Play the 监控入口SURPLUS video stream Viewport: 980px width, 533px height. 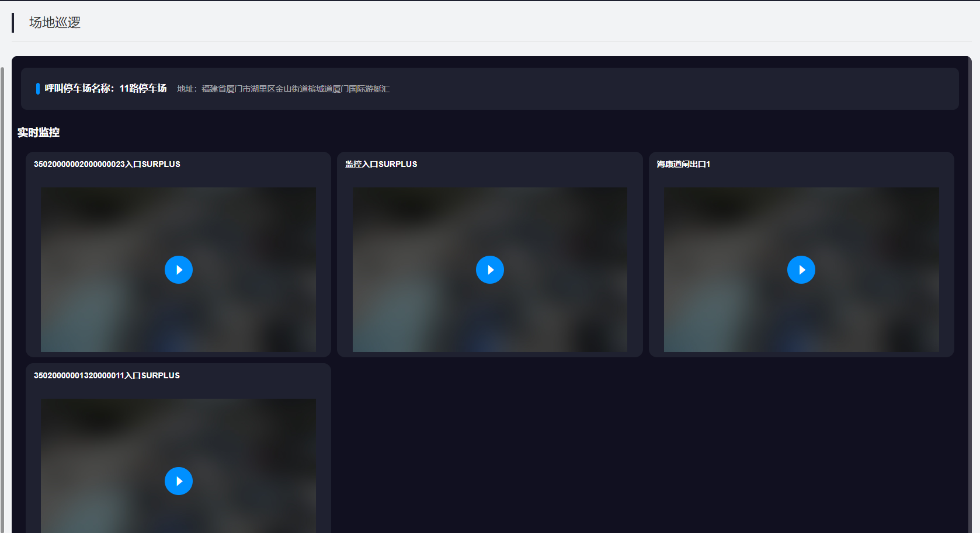pyautogui.click(x=489, y=270)
